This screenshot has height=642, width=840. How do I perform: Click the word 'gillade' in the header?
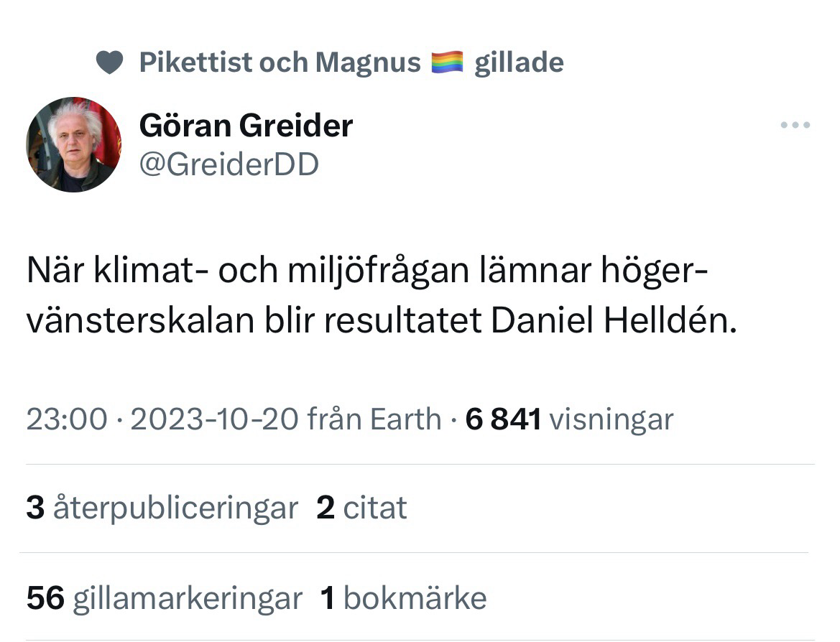pos(518,63)
